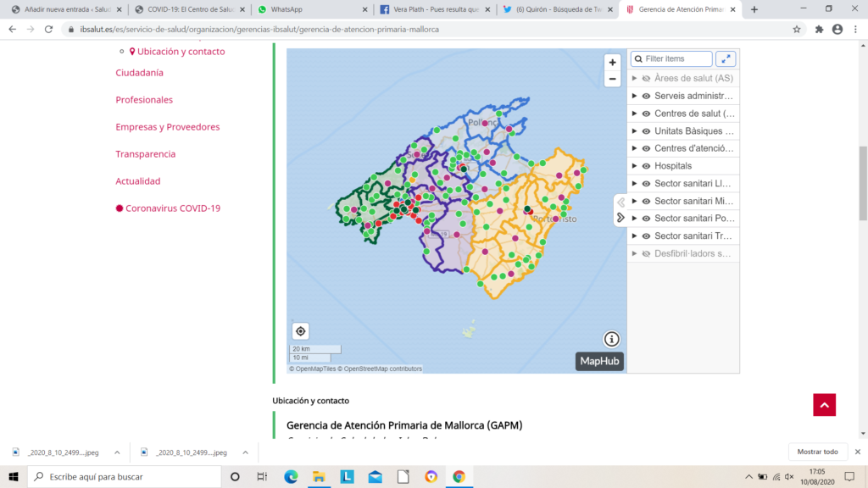Open Chrome from the Windows taskbar
The width and height of the screenshot is (868, 488).
pos(459,476)
